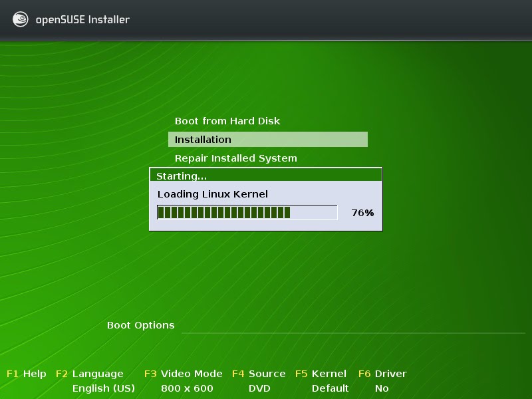Click the openSUSE chameleon logo
Screen dimensions: 532x399
pyautogui.click(x=21, y=19)
